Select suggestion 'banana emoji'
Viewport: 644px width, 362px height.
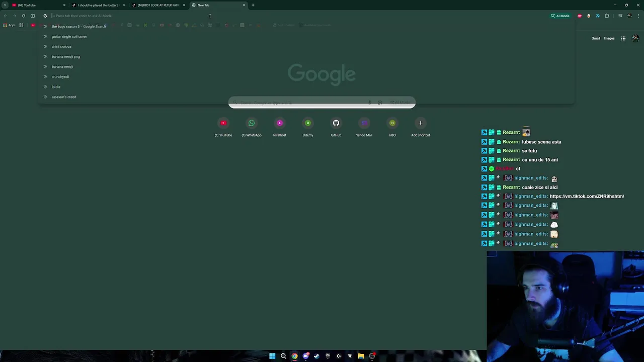pyautogui.click(x=306, y=66)
